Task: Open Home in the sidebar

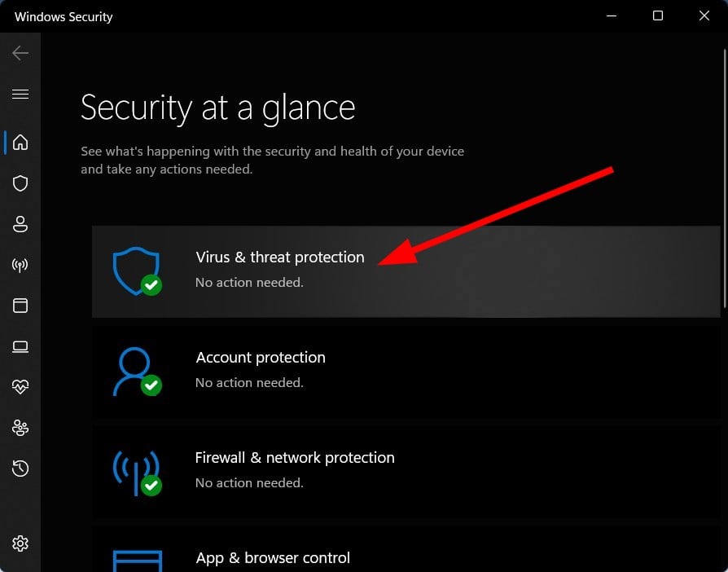Action: (20, 143)
